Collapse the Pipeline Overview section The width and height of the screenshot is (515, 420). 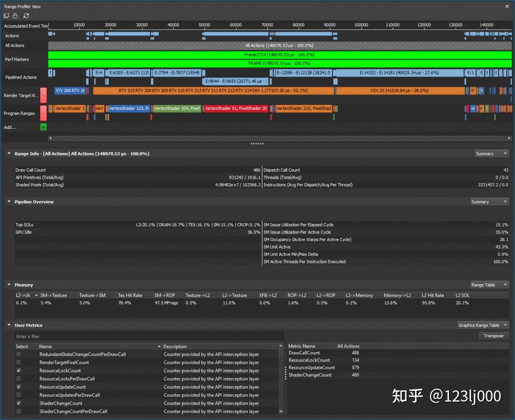click(x=9, y=202)
